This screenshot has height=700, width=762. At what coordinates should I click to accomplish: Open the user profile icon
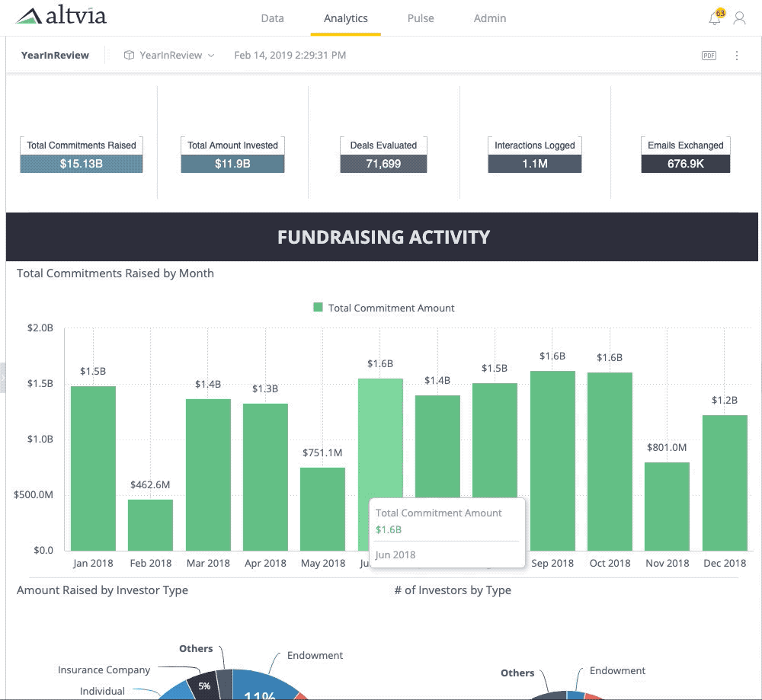pyautogui.click(x=740, y=18)
